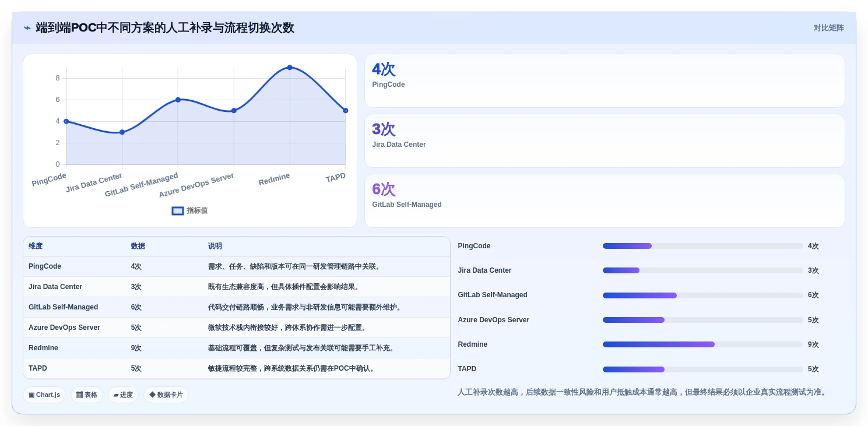Click the TAPD data point on the line chart
868x426 pixels.
[x=345, y=111]
